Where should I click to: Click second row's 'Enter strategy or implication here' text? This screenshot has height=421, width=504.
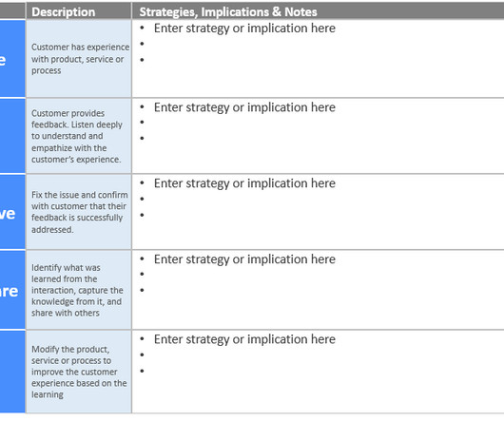[x=244, y=107]
